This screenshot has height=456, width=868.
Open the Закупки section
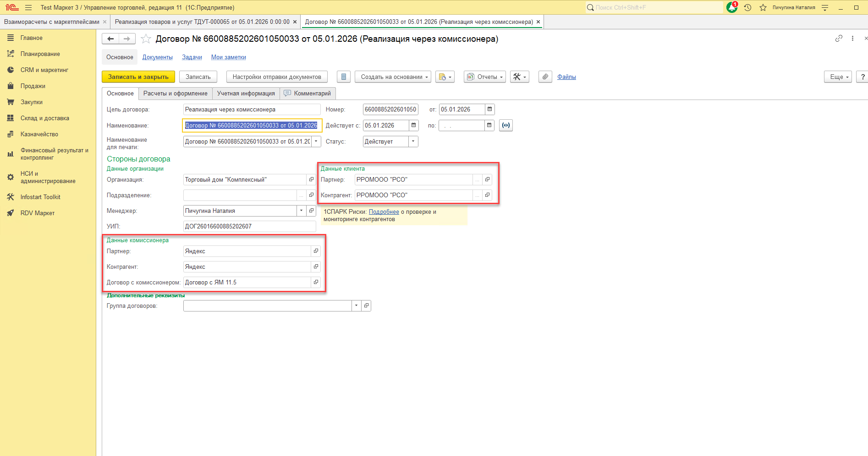click(32, 102)
